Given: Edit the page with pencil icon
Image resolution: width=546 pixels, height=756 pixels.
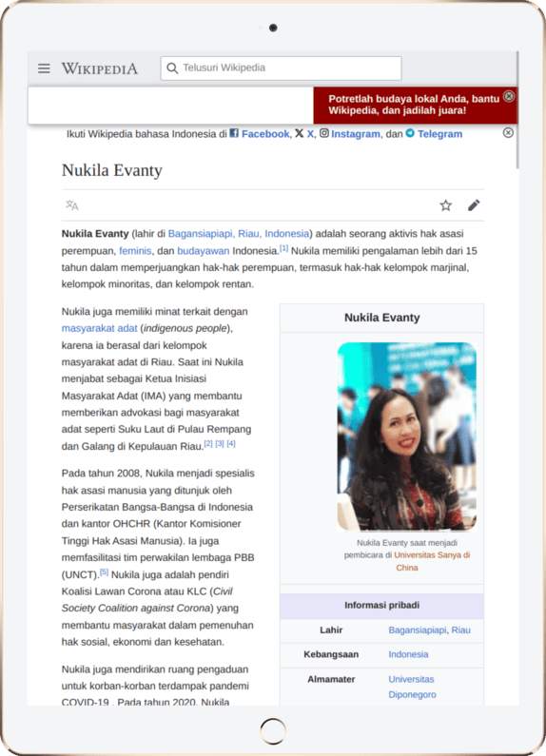Looking at the screenshot, I should tap(474, 205).
